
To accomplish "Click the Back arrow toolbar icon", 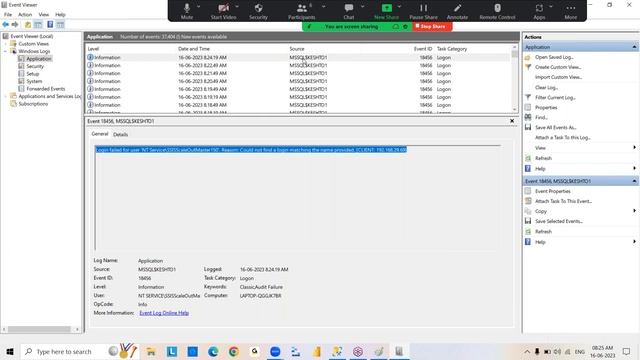I will tap(5, 24).
